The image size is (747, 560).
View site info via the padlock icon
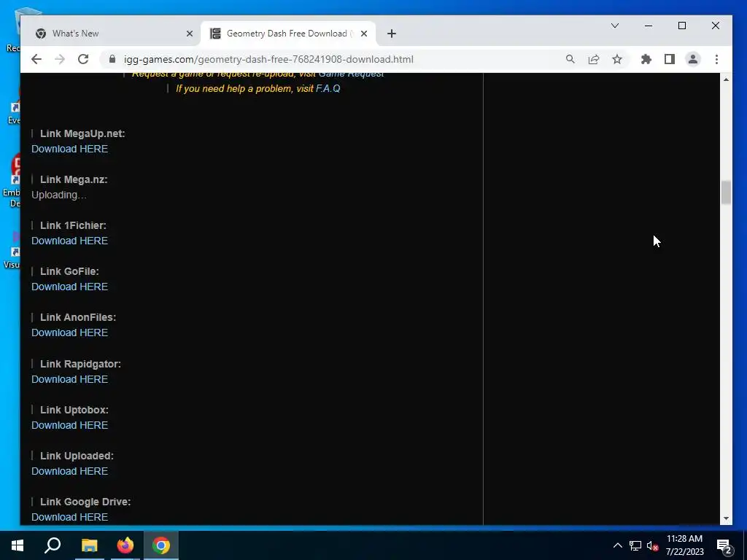(x=112, y=59)
